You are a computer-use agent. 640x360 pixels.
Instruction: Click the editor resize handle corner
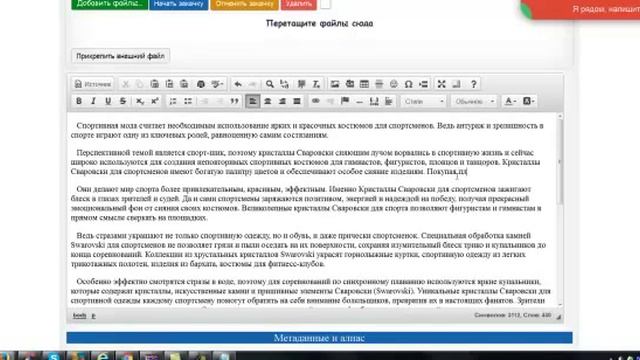coord(558,317)
